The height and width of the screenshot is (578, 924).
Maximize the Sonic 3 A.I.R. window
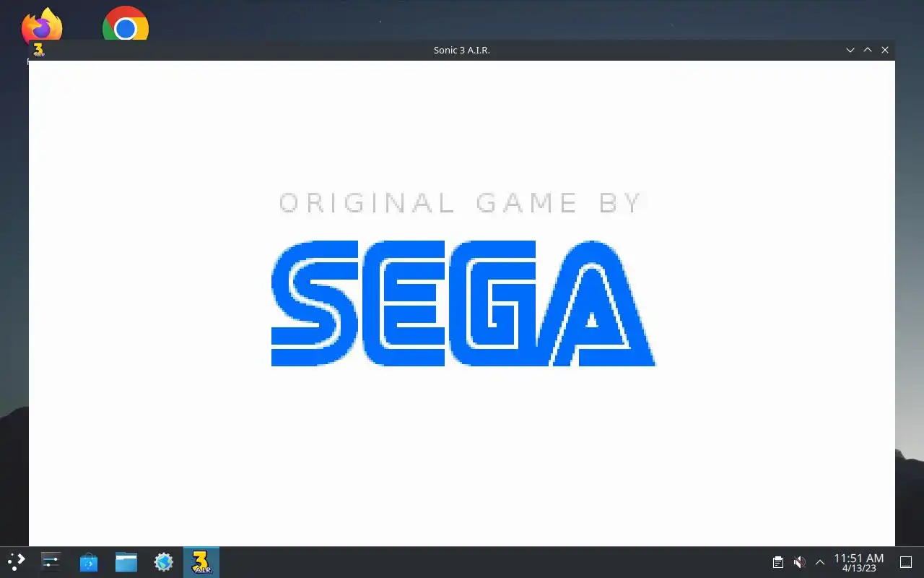pyautogui.click(x=868, y=50)
